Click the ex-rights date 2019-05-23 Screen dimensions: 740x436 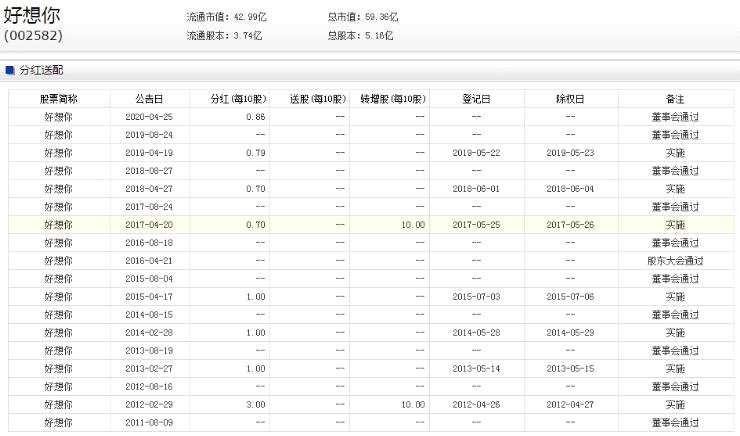pyautogui.click(x=570, y=153)
